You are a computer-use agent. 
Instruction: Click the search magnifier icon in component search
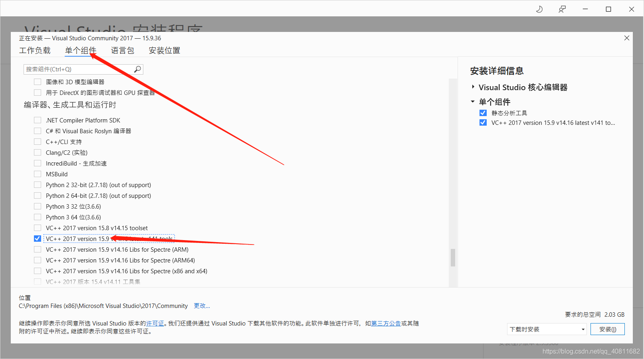click(x=137, y=69)
